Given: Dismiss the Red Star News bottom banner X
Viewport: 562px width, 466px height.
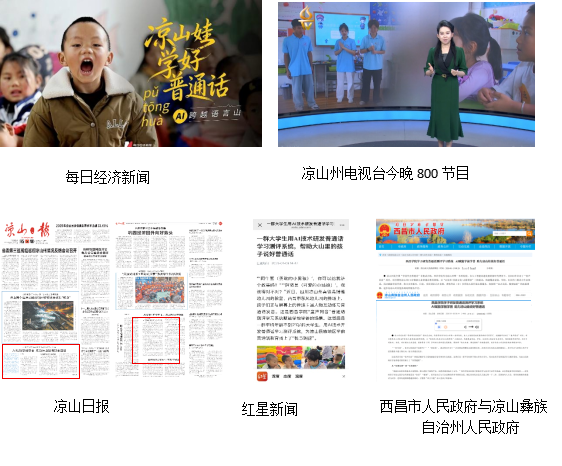Looking at the screenshot, I should coord(343,376).
